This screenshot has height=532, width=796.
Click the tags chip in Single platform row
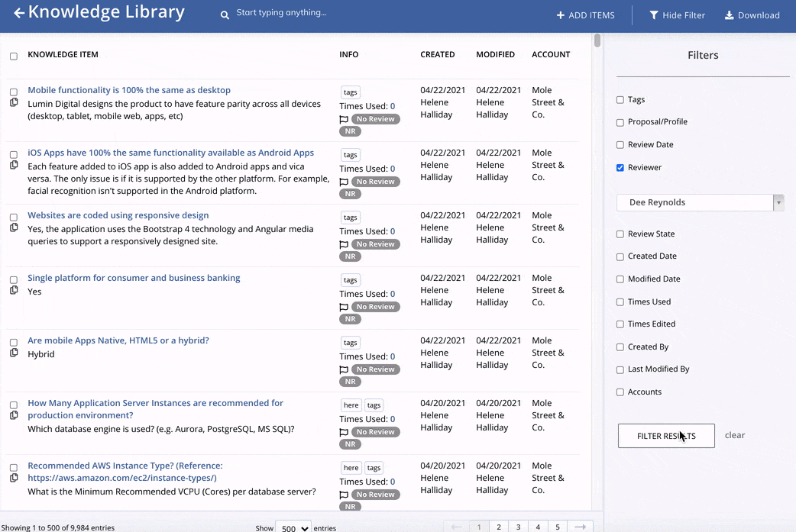pyautogui.click(x=351, y=280)
